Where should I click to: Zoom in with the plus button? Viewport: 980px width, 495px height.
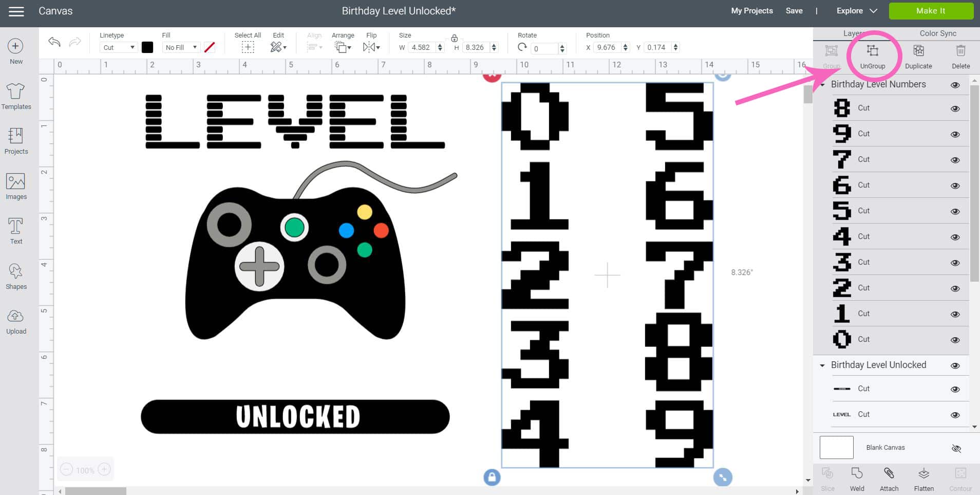pos(104,469)
